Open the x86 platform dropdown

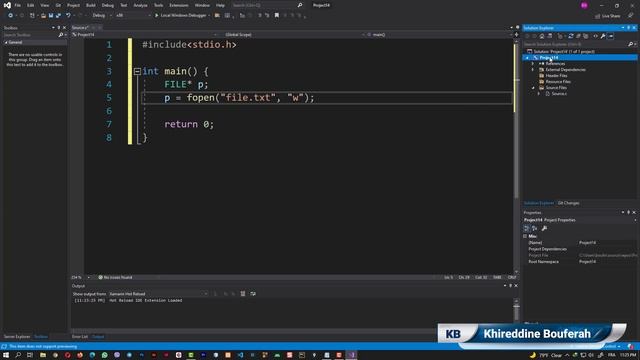tap(133, 16)
